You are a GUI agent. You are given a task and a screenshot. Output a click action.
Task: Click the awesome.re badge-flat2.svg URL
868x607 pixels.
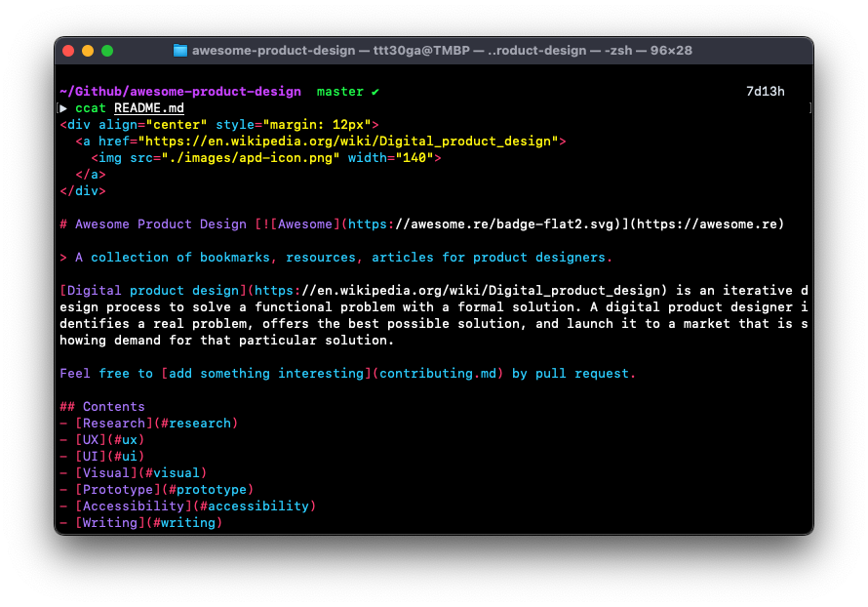[x=481, y=224]
